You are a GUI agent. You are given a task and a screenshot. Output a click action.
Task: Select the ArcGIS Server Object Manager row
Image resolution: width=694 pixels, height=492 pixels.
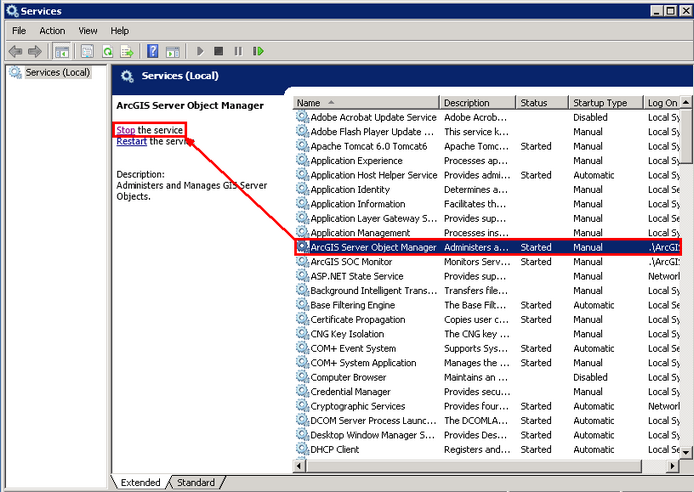tap(487, 247)
